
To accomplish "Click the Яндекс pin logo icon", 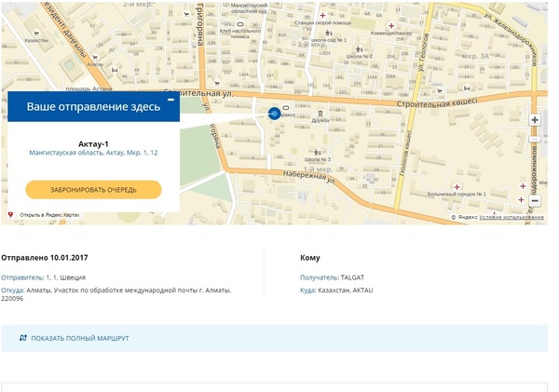I will point(10,215).
